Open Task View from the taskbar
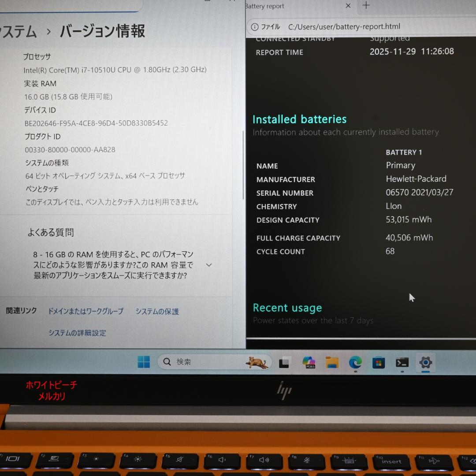Viewport: 476px width, 476px height. click(284, 362)
